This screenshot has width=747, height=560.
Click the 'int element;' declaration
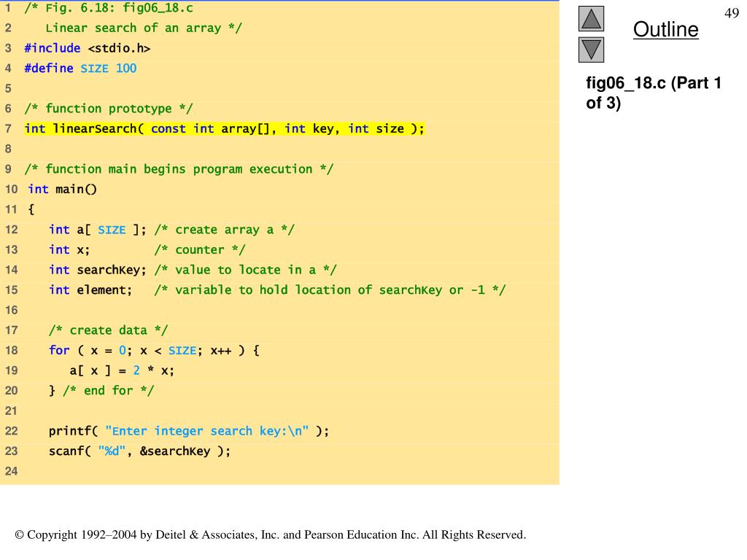90,290
